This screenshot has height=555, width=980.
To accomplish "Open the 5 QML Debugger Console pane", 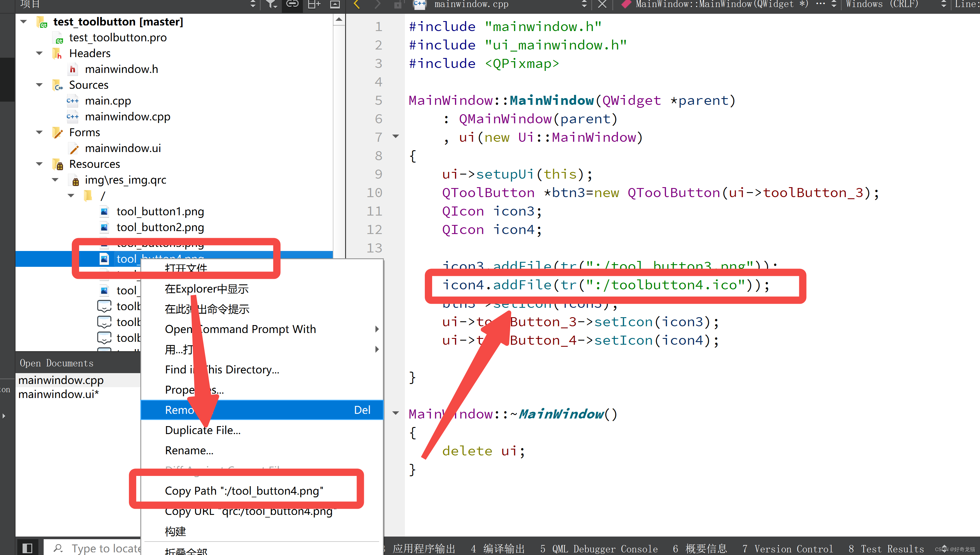I will [x=599, y=549].
